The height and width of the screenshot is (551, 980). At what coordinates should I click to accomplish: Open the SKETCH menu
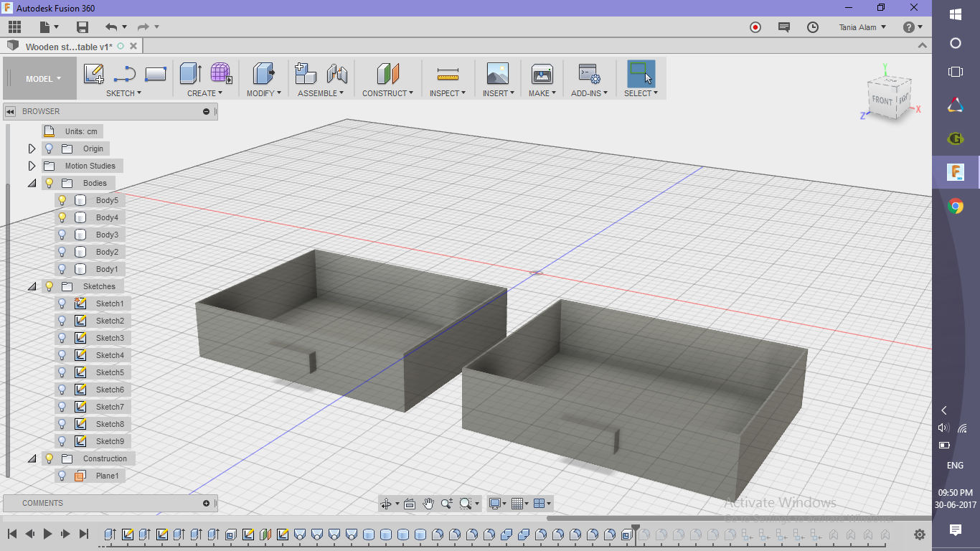[123, 93]
